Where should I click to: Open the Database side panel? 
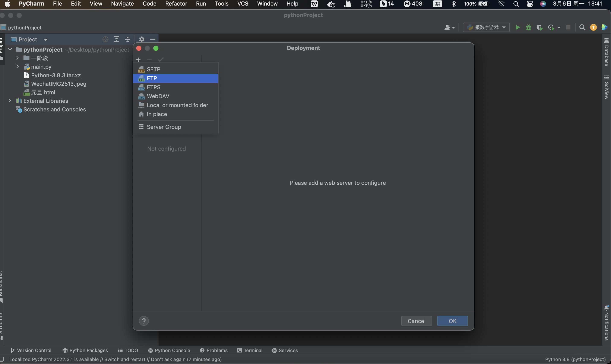pyautogui.click(x=607, y=52)
